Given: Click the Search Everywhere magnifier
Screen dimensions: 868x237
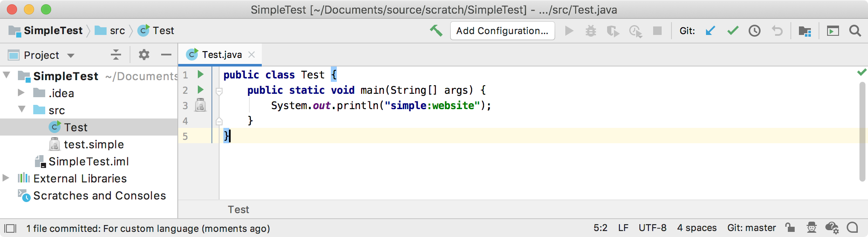Looking at the screenshot, I should 855,31.
